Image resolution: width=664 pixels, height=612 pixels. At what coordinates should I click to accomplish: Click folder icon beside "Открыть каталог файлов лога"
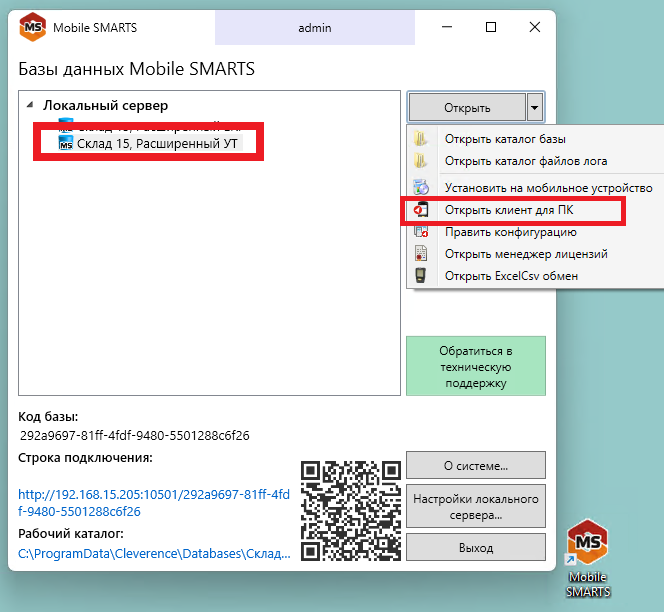tap(422, 161)
